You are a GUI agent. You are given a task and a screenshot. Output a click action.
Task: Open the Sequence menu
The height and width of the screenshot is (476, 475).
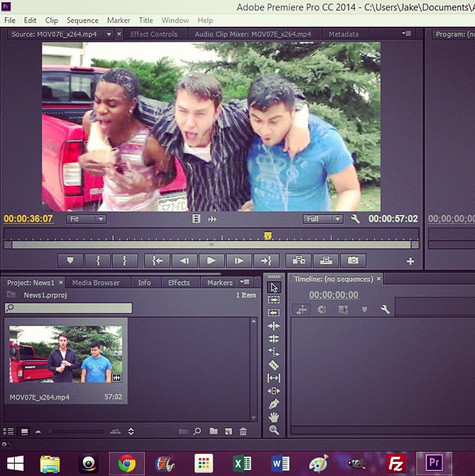click(82, 20)
